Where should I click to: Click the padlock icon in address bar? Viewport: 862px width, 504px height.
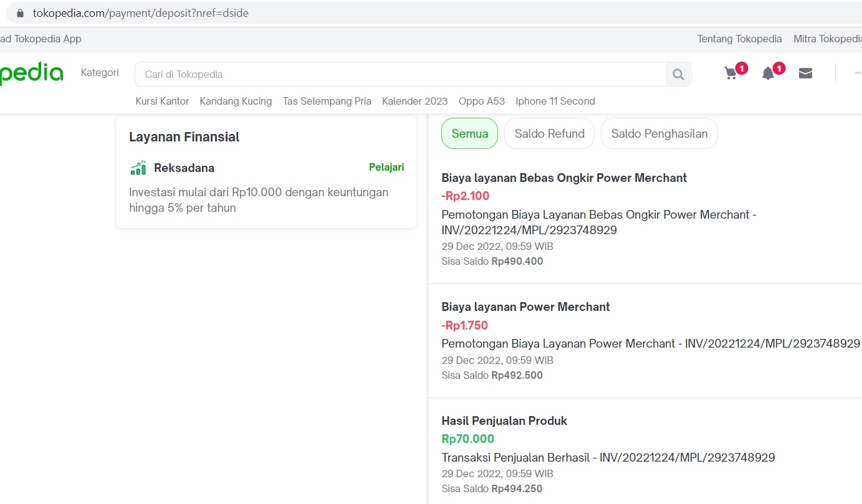20,12
